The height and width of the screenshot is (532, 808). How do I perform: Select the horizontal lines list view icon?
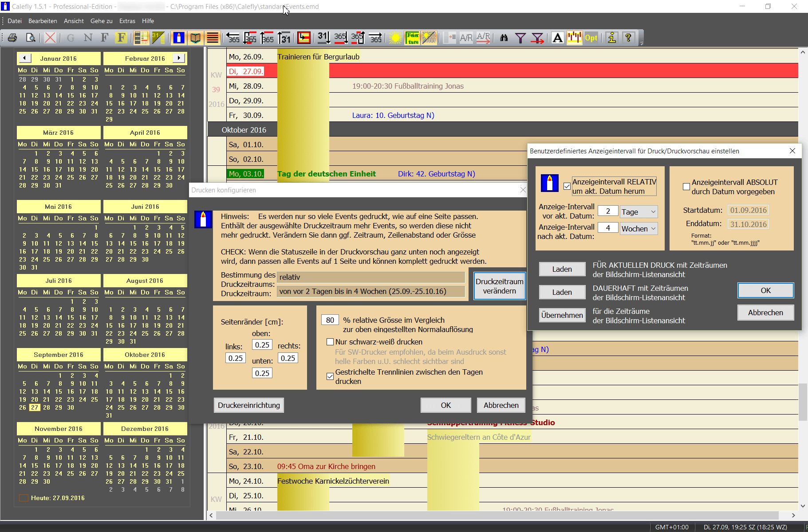click(213, 38)
